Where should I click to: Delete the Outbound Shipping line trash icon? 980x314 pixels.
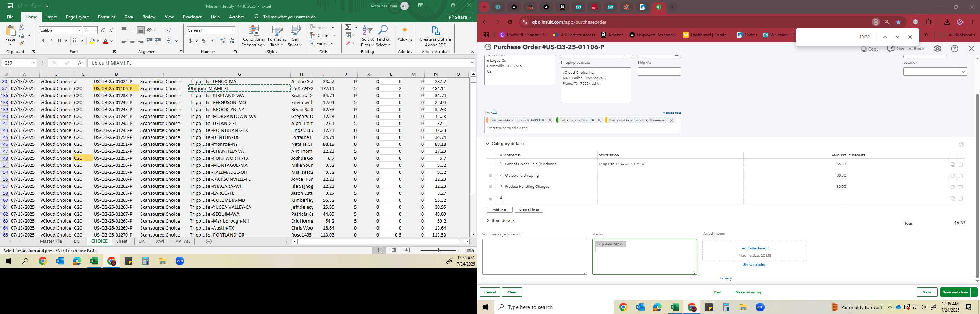point(960,175)
